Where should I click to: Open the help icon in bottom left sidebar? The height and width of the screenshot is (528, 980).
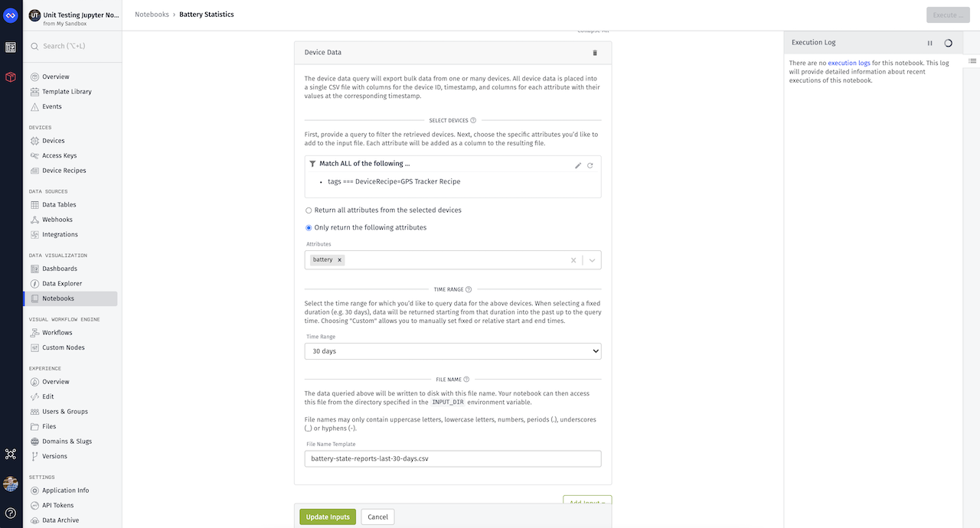11,513
